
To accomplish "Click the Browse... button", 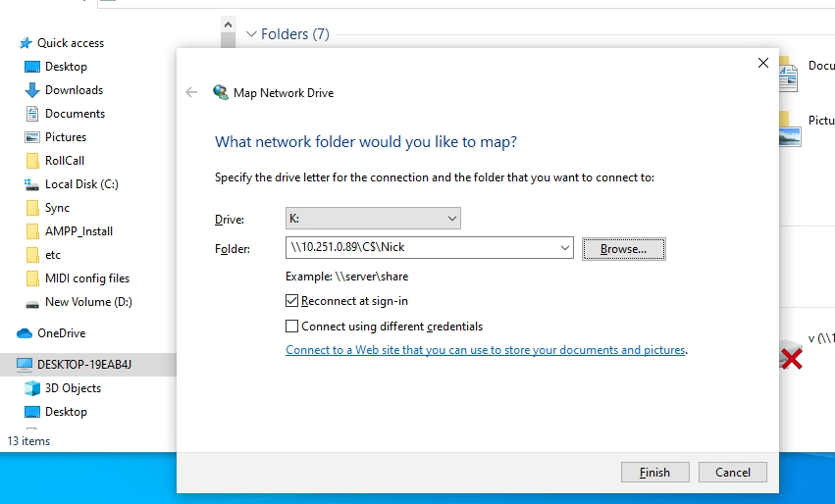I will (x=624, y=248).
